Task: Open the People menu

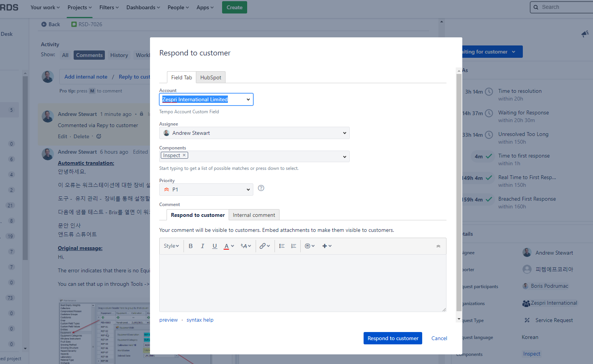Action: [x=178, y=7]
